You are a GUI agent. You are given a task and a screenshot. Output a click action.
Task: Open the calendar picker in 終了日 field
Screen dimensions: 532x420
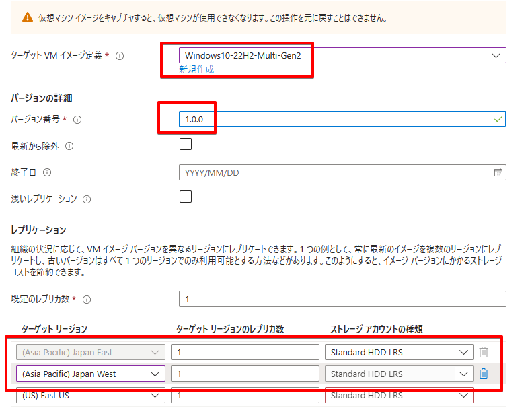point(498,172)
